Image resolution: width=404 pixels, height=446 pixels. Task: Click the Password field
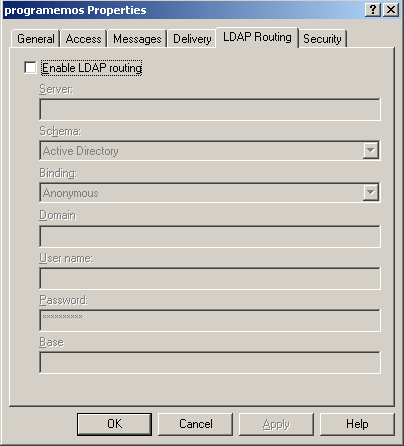click(210, 320)
